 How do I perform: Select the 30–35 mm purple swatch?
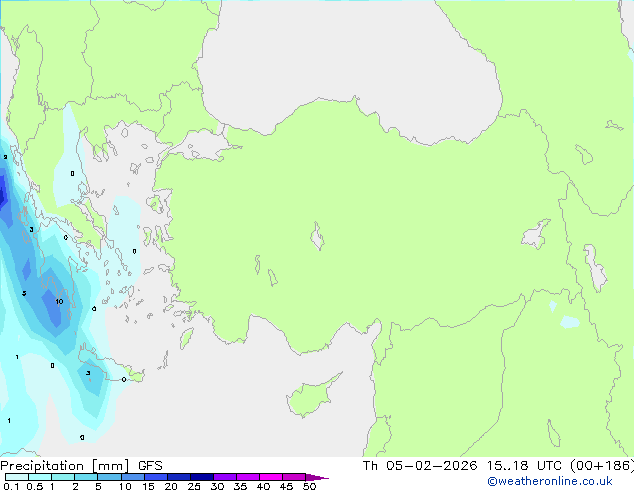[x=225, y=477]
